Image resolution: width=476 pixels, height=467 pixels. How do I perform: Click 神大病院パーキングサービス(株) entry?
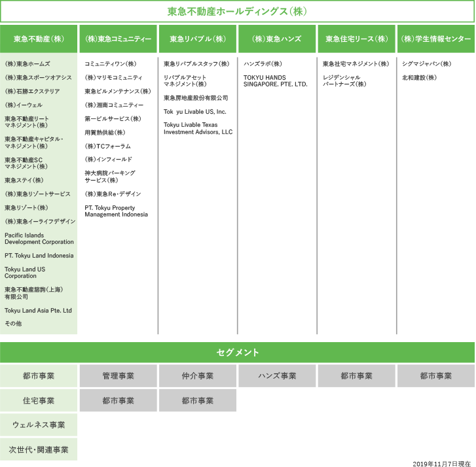pyautogui.click(x=110, y=177)
